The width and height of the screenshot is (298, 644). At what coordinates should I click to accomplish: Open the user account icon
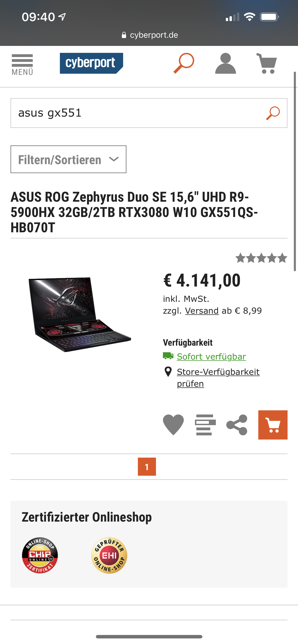coord(225,63)
